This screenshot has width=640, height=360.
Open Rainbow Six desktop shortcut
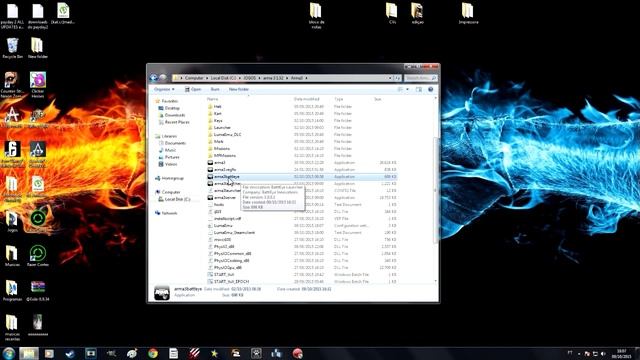pos(12,154)
